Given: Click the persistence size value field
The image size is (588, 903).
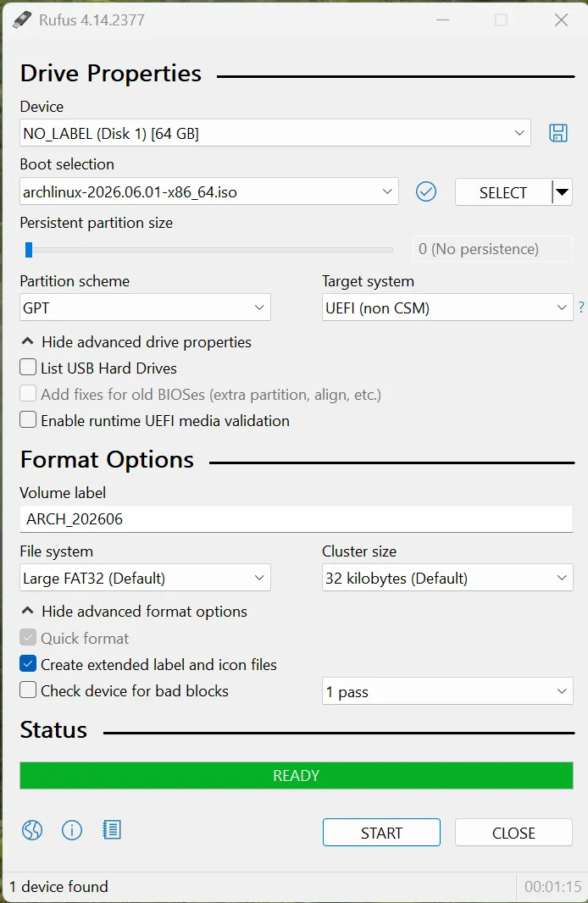Looking at the screenshot, I should 492,249.
